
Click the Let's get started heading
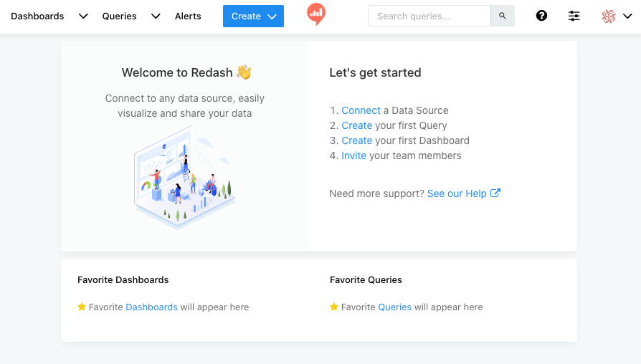click(375, 72)
